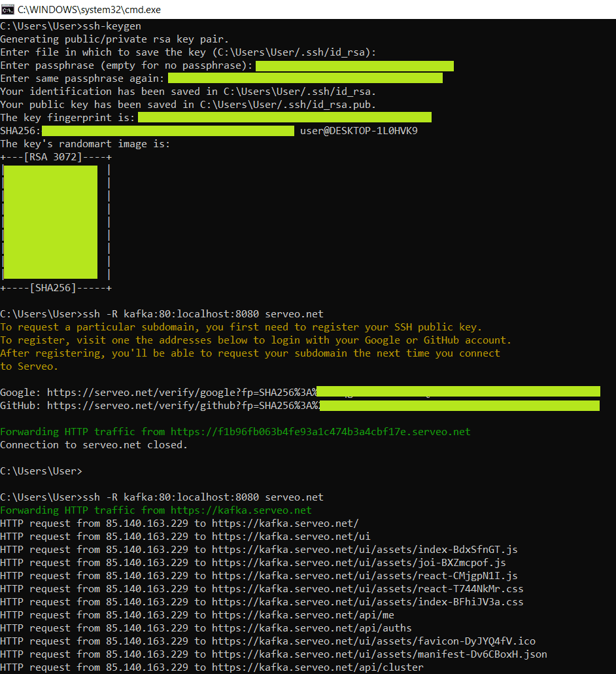Click the 'to Serveo.' yellow text
The width and height of the screenshot is (616, 674).
[29, 366]
